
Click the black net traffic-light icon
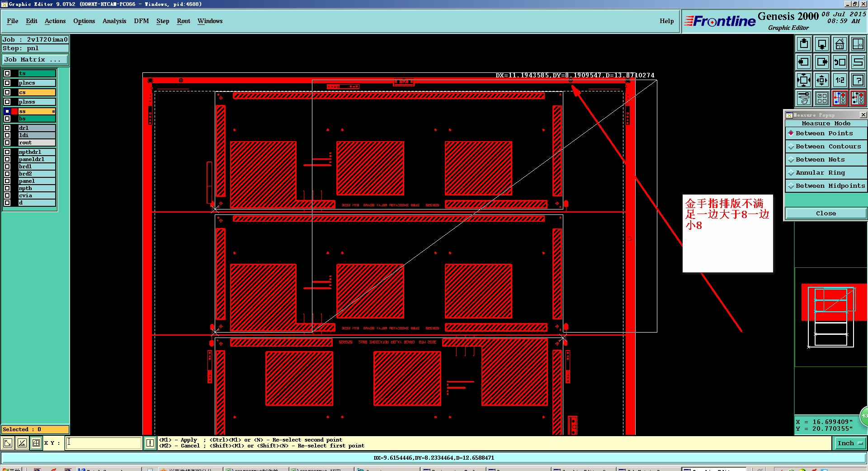coord(858,98)
